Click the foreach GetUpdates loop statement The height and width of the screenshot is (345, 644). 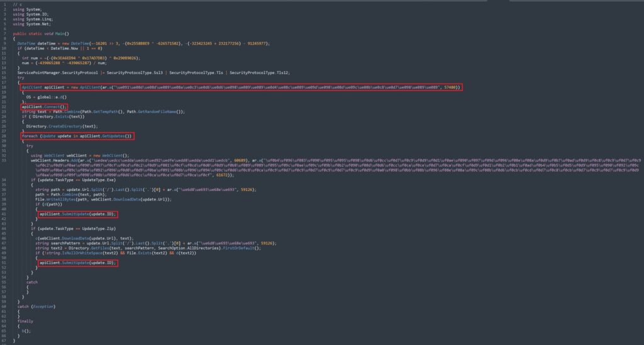[x=77, y=135]
